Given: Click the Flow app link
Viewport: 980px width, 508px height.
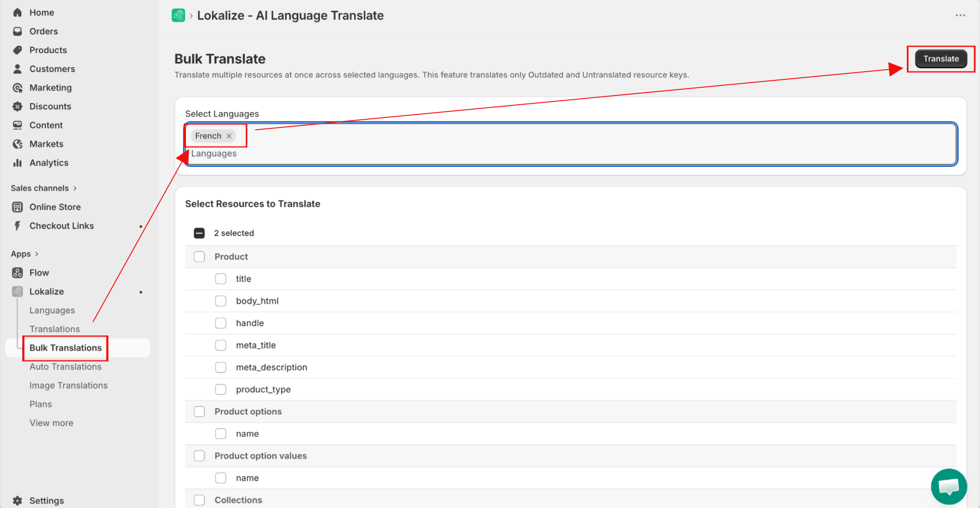Looking at the screenshot, I should (39, 273).
